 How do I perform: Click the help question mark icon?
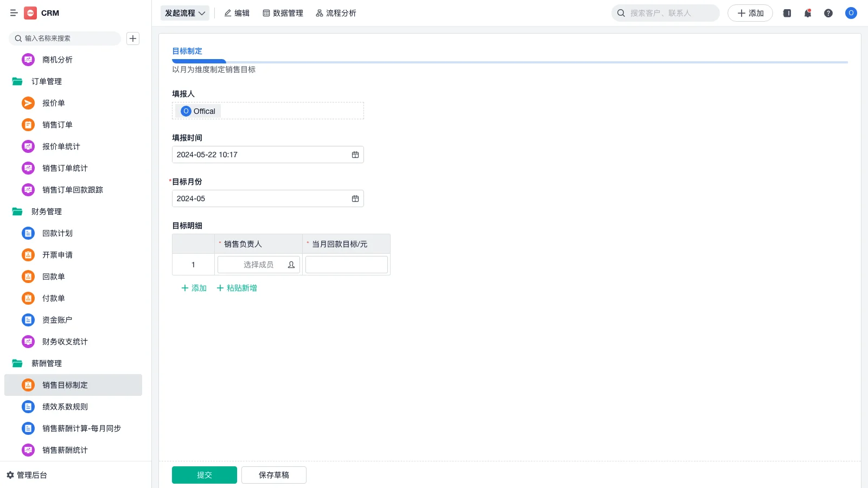[x=828, y=13]
